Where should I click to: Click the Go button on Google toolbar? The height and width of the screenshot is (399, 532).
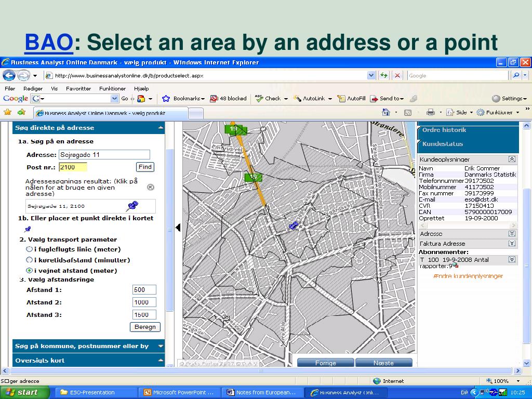(125, 99)
